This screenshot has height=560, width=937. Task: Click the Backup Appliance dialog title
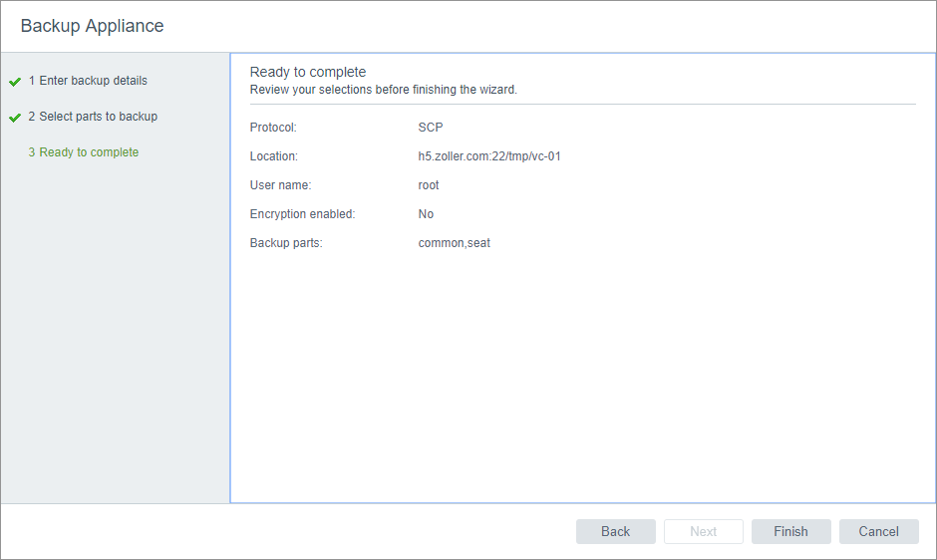point(92,26)
